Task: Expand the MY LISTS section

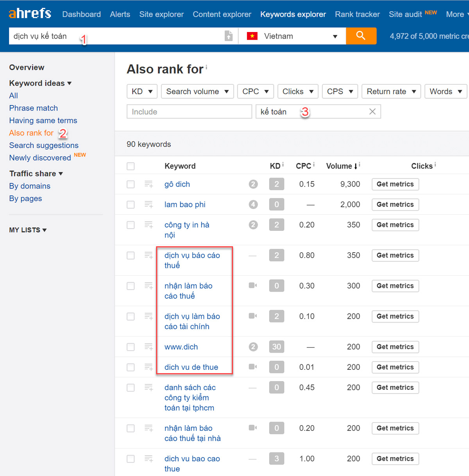Action: [x=28, y=230]
